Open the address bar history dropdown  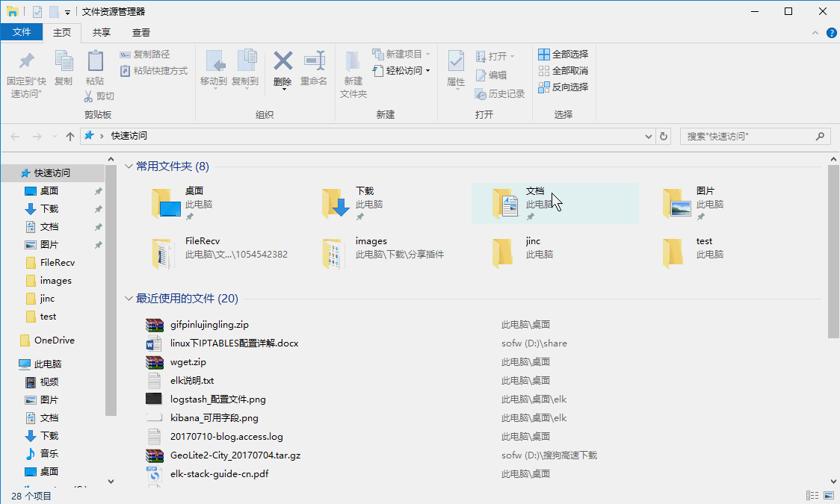click(649, 137)
